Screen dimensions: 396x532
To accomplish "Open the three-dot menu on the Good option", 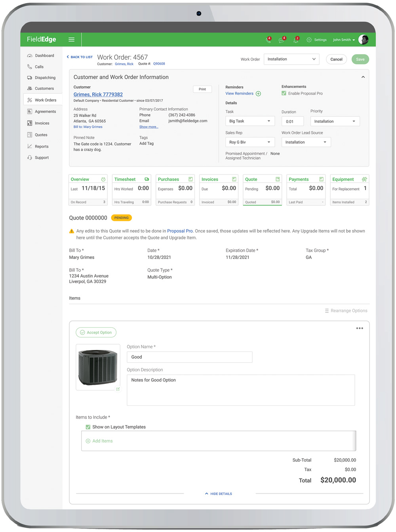I will click(x=360, y=328).
